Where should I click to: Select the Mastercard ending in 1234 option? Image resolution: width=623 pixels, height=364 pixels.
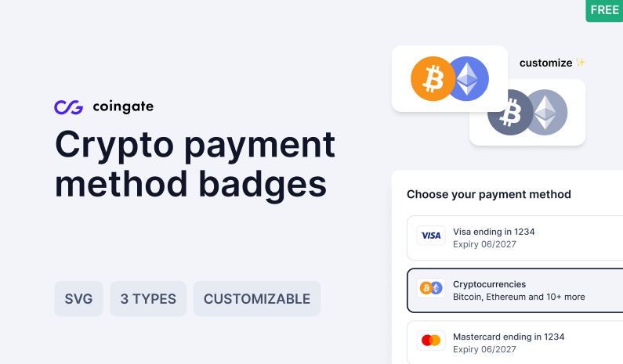pos(517,342)
